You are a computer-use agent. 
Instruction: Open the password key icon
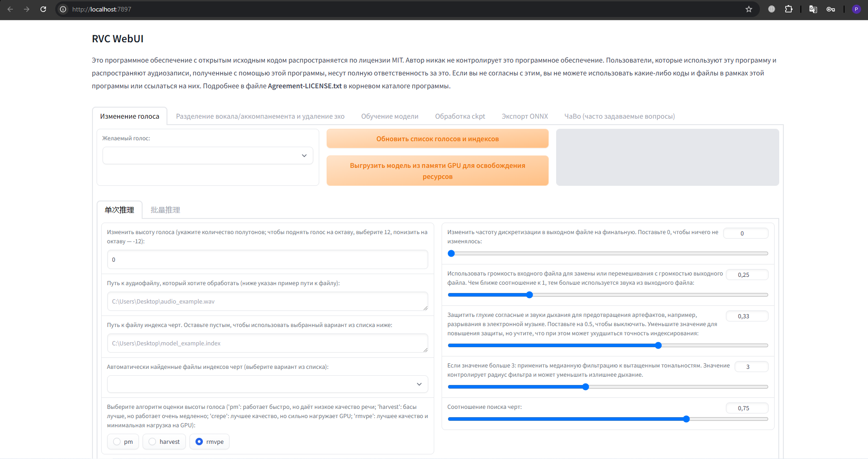click(x=831, y=9)
